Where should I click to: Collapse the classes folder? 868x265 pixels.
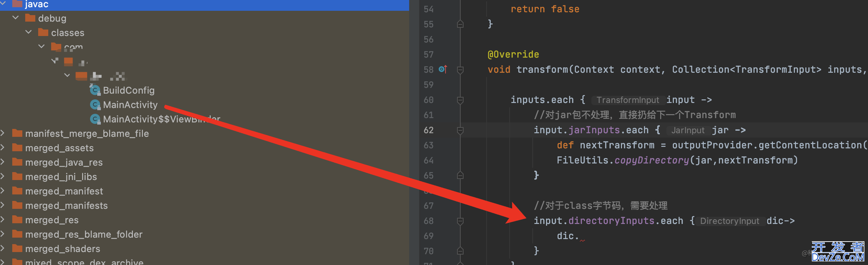pyautogui.click(x=28, y=32)
